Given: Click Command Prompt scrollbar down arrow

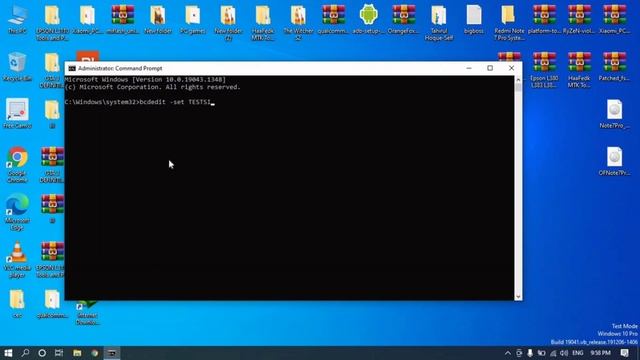Looking at the screenshot, I should pyautogui.click(x=518, y=297).
